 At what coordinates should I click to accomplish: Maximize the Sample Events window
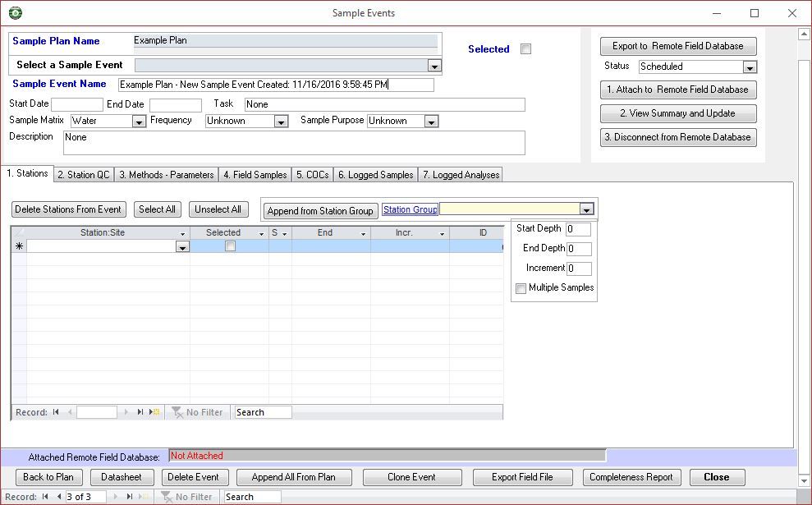click(x=755, y=13)
